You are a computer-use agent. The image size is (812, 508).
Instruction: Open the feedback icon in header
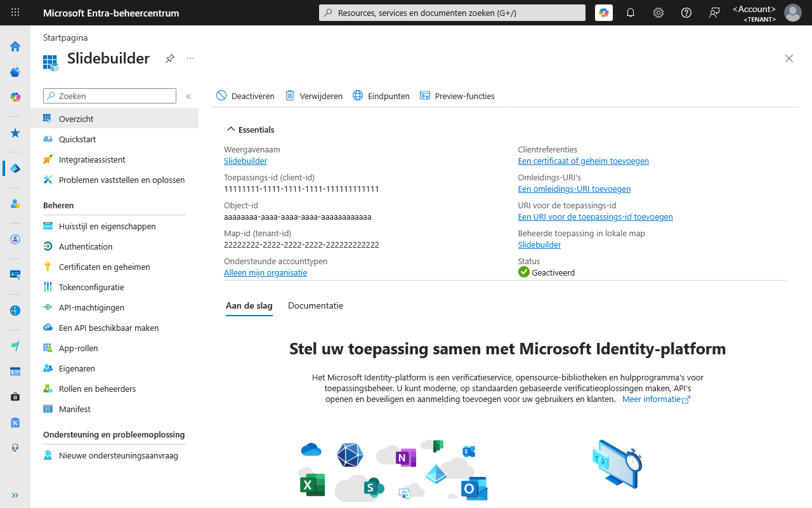[x=714, y=13]
